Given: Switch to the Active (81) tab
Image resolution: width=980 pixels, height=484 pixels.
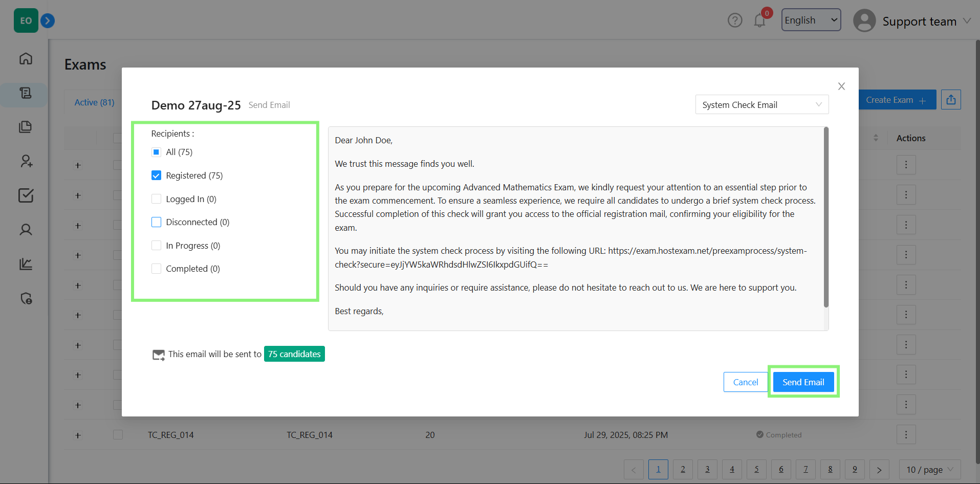Looking at the screenshot, I should pyautogui.click(x=95, y=102).
